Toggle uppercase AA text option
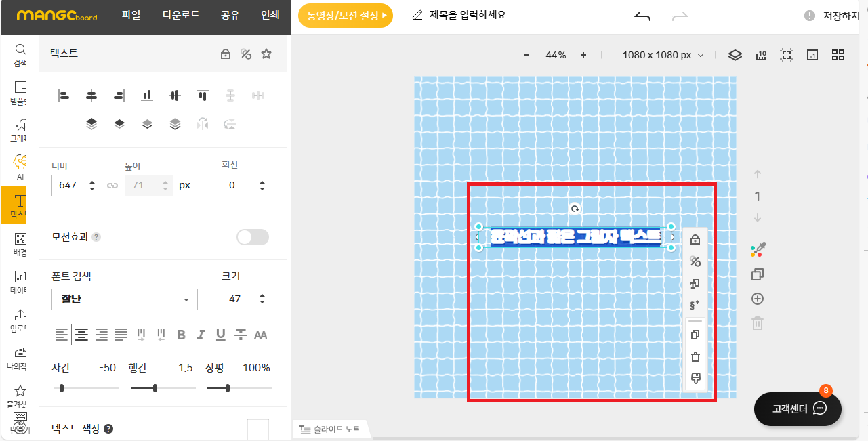 (260, 335)
